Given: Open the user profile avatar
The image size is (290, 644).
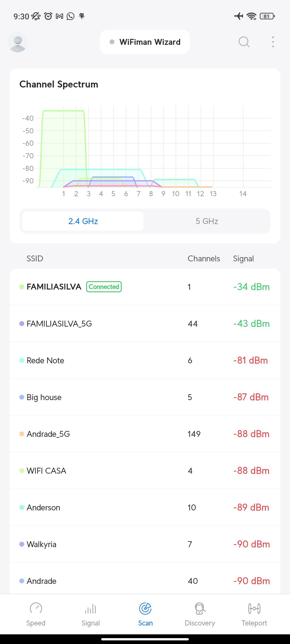Looking at the screenshot, I should tap(18, 42).
